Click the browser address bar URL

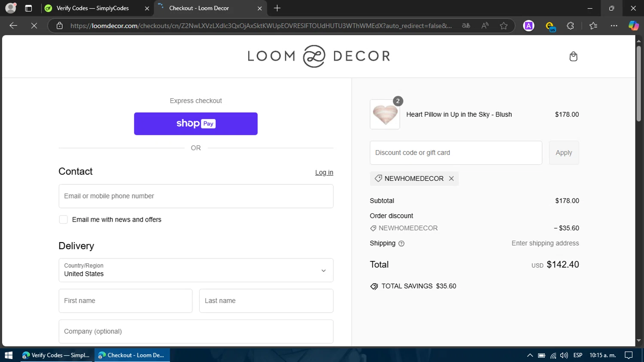coord(261,26)
